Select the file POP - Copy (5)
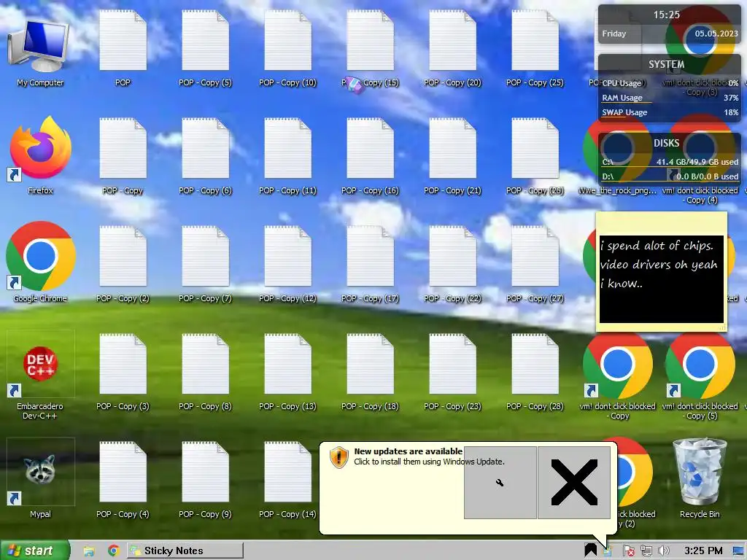This screenshot has height=560, width=747. tap(205, 47)
